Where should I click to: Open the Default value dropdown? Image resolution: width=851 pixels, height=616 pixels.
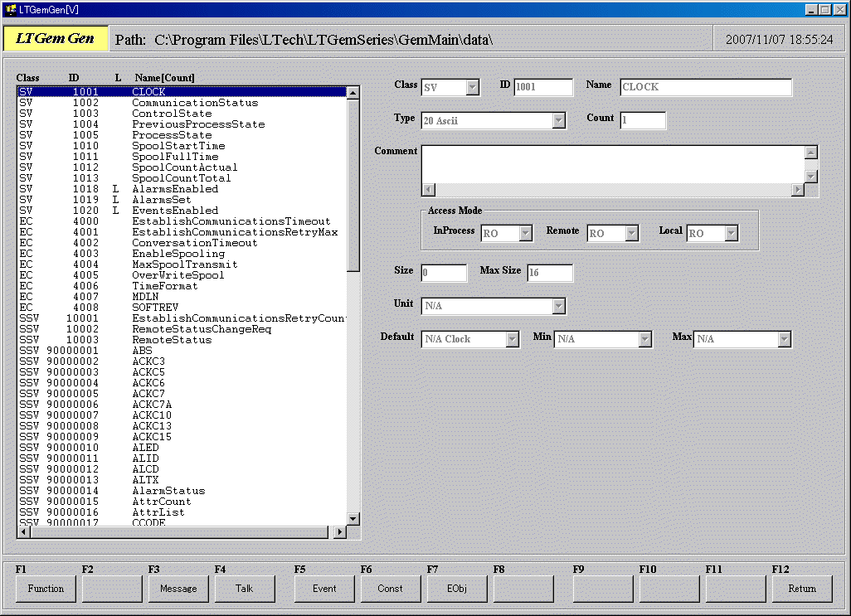[512, 339]
